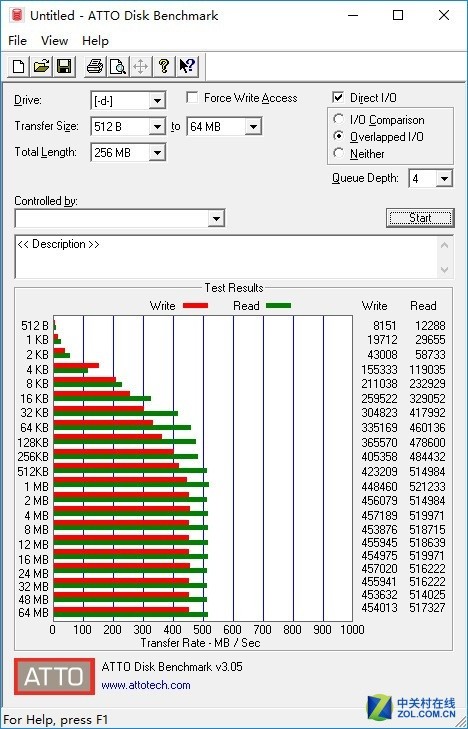
Task: Expand the Drive dropdown
Action: [x=157, y=101]
